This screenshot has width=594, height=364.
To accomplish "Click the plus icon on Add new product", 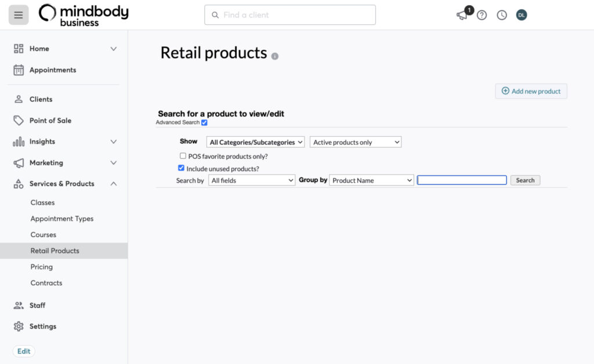I will pyautogui.click(x=505, y=91).
